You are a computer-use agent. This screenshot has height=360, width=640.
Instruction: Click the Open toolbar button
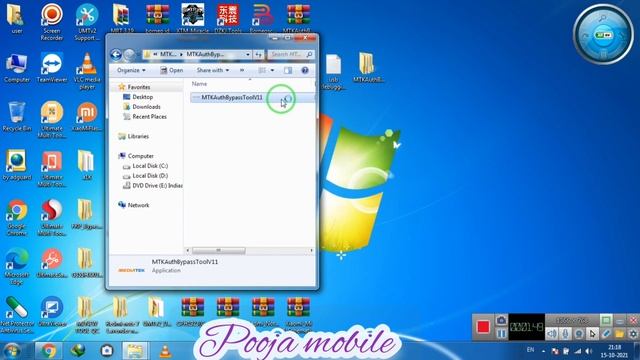pyautogui.click(x=171, y=70)
